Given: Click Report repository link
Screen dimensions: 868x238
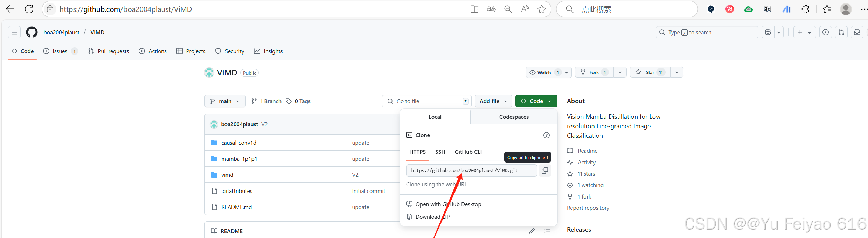Looking at the screenshot, I should [588, 208].
